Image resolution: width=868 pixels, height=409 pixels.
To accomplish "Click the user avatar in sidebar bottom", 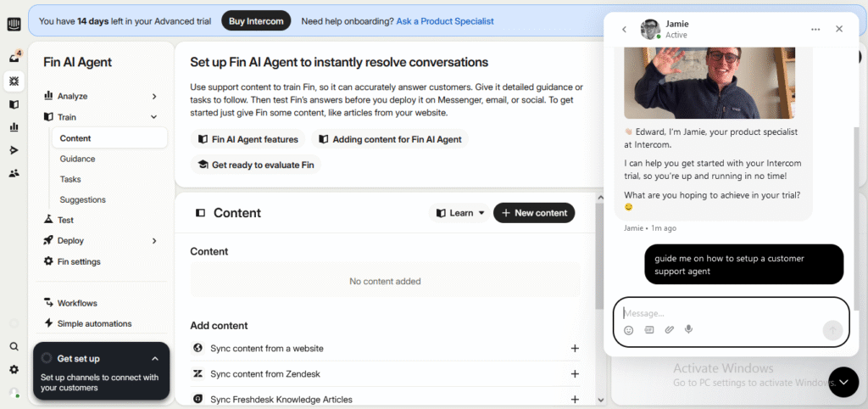I will 14,392.
